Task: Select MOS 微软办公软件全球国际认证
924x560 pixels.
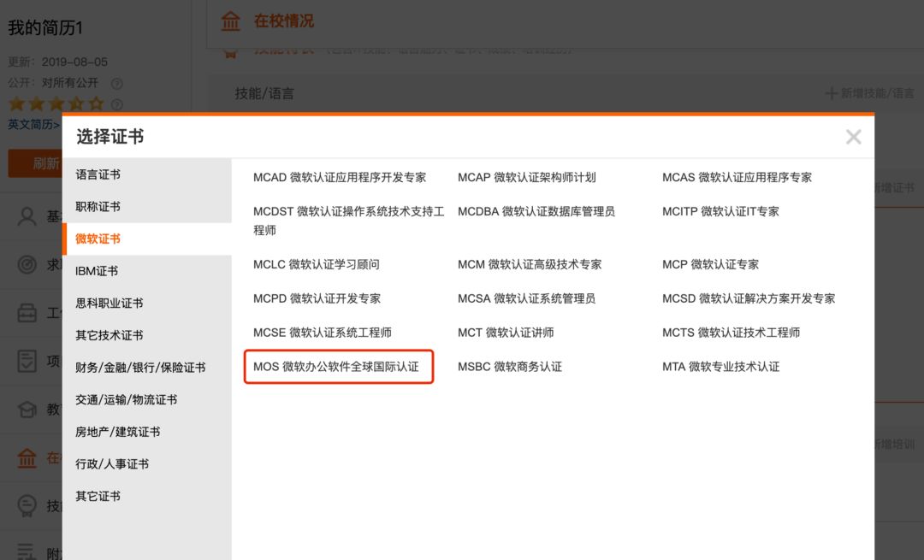Action: pos(337,366)
